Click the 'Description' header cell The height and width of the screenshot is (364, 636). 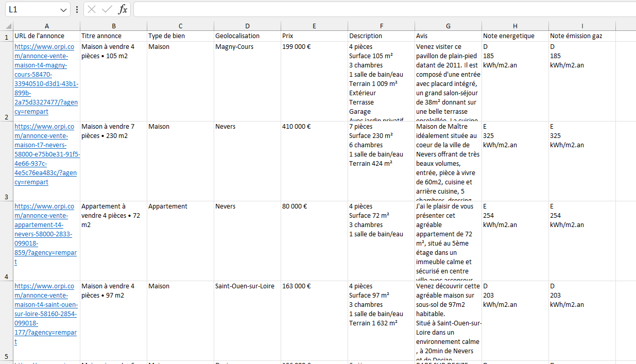coord(382,36)
